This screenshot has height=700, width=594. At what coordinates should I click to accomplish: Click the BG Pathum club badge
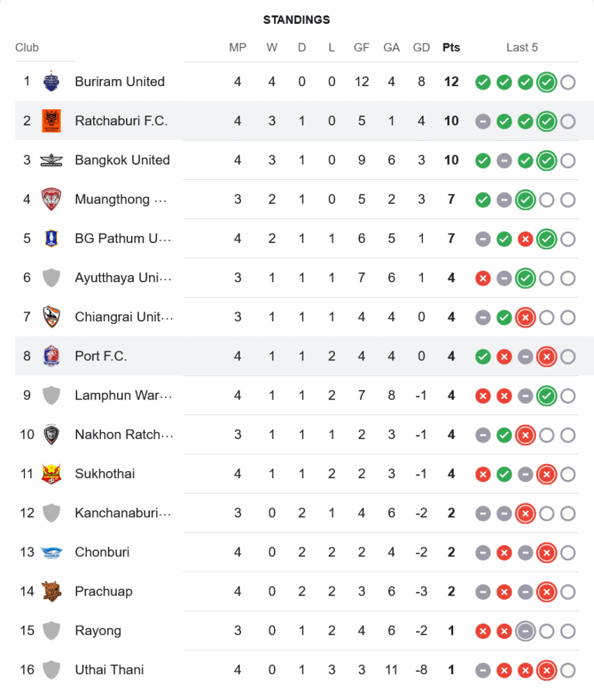click(x=51, y=239)
